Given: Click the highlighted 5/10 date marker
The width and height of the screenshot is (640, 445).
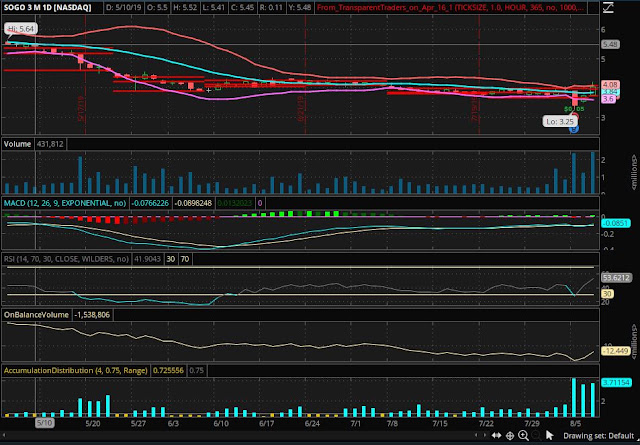Looking at the screenshot, I should [x=44, y=423].
